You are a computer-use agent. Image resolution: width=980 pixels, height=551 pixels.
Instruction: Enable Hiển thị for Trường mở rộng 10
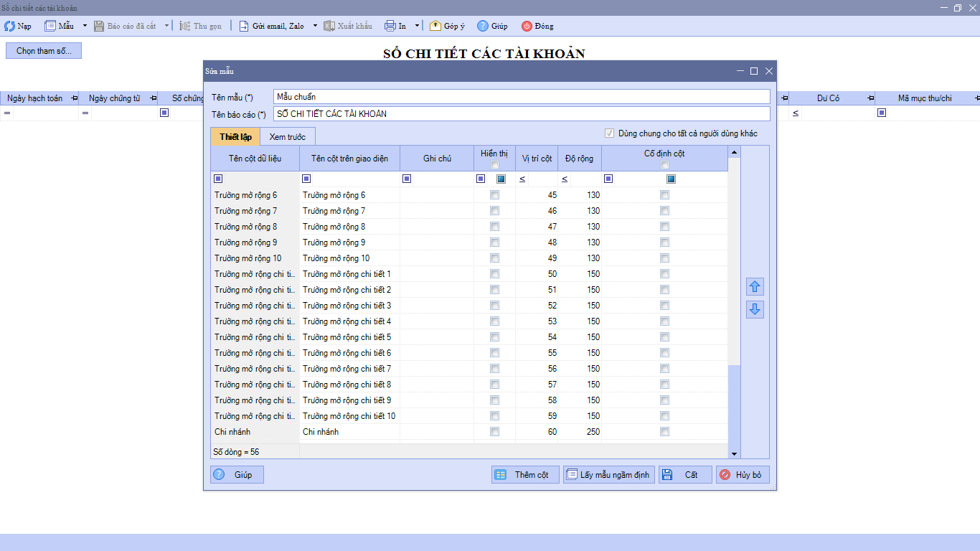coord(494,258)
